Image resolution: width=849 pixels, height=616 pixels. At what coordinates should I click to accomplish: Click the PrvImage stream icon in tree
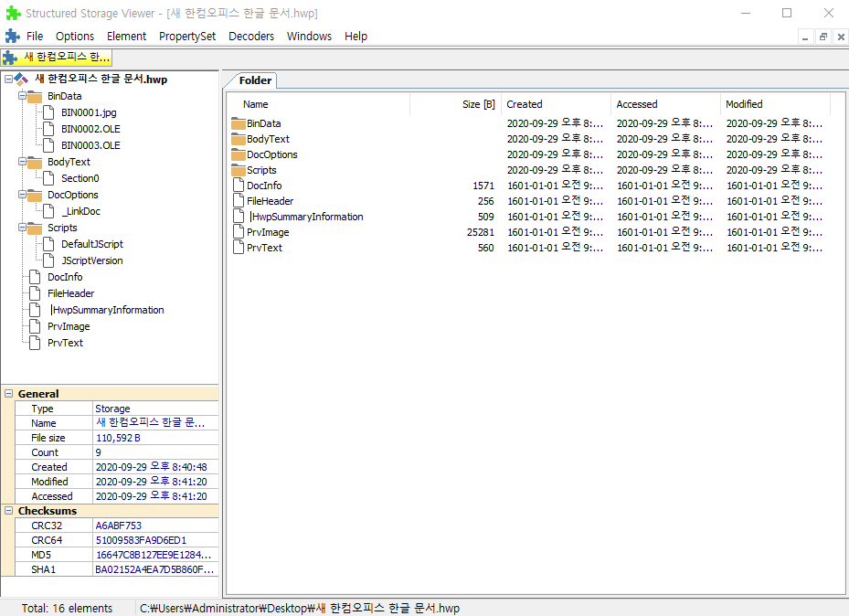click(x=35, y=326)
